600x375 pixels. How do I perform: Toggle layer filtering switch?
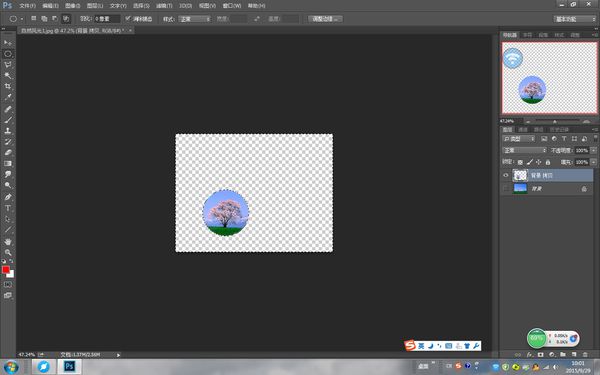595,139
